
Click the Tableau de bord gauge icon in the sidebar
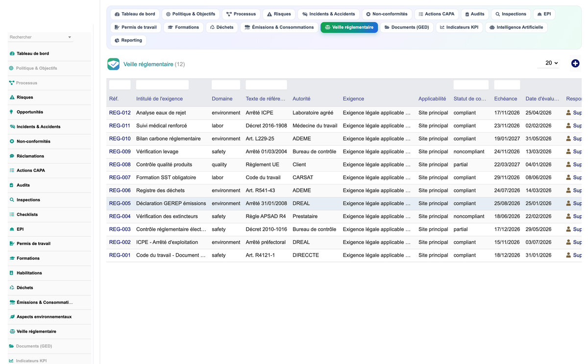(12, 53)
